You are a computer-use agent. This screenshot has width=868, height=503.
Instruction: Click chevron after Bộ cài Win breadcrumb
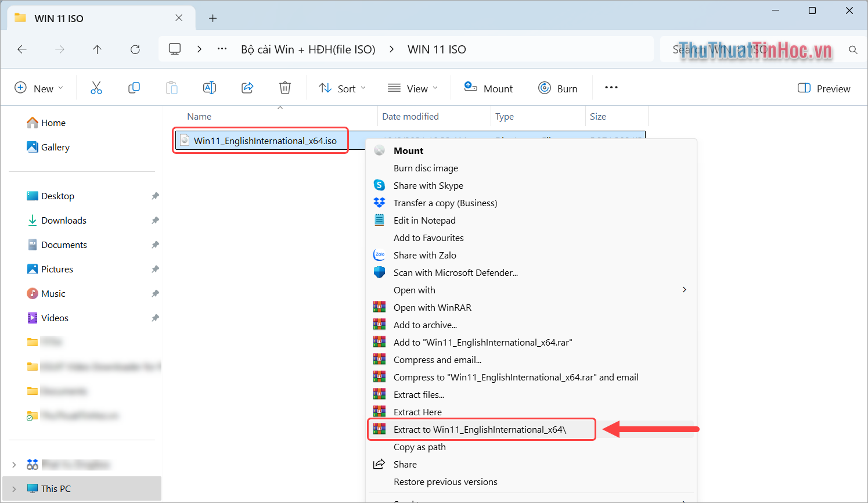(x=392, y=49)
